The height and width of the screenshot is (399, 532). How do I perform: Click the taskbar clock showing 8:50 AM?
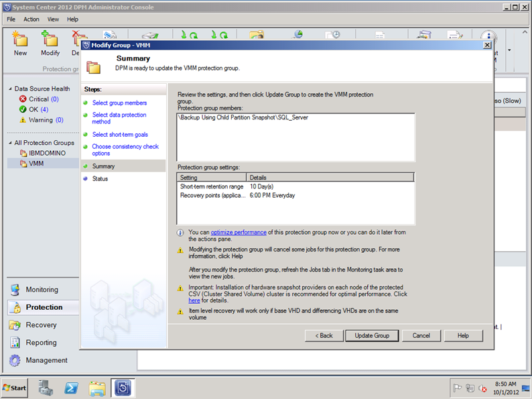[506, 388]
